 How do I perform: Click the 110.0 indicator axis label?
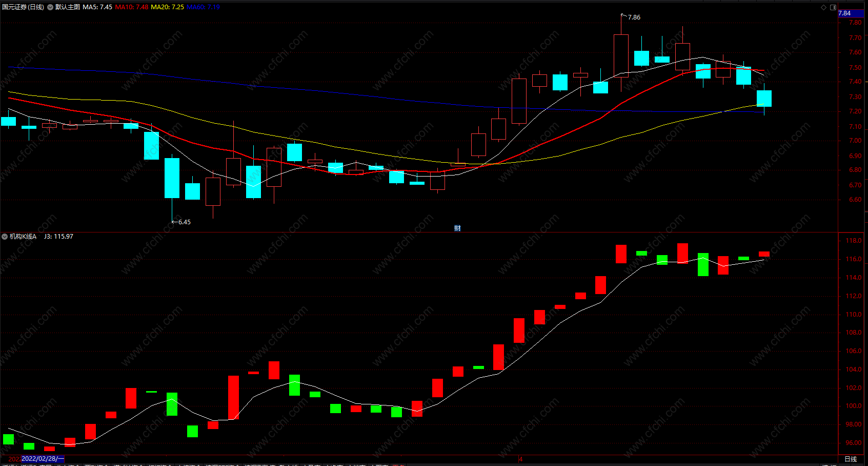(x=854, y=315)
